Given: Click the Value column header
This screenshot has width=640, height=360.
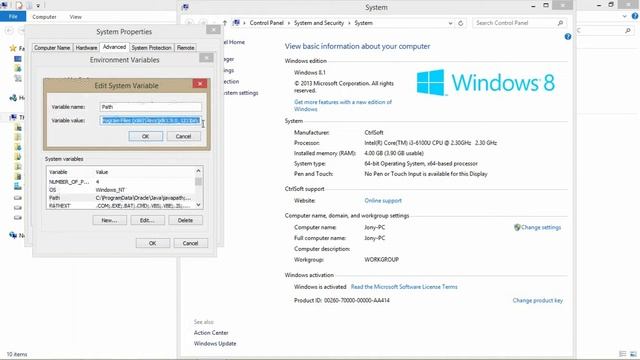Looking at the screenshot, I should click(102, 172).
